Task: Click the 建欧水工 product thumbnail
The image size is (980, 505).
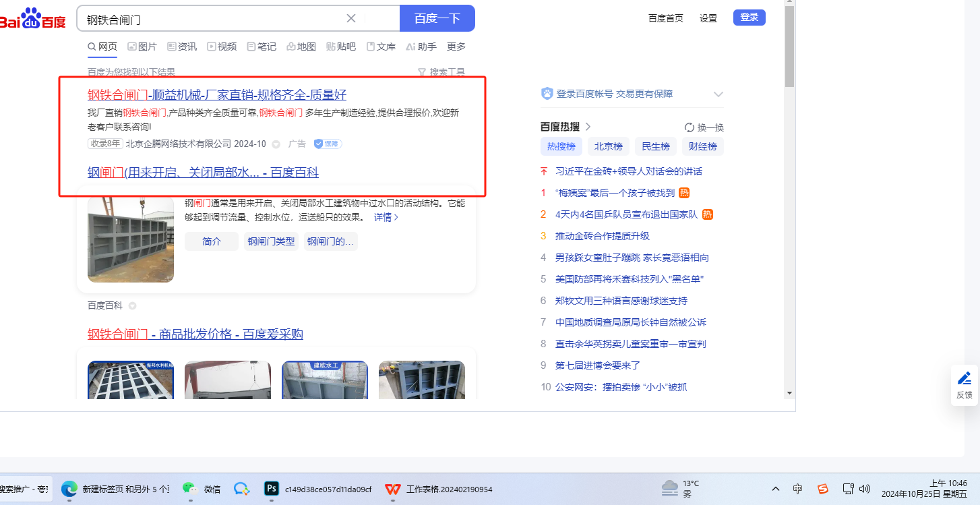Action: click(325, 380)
